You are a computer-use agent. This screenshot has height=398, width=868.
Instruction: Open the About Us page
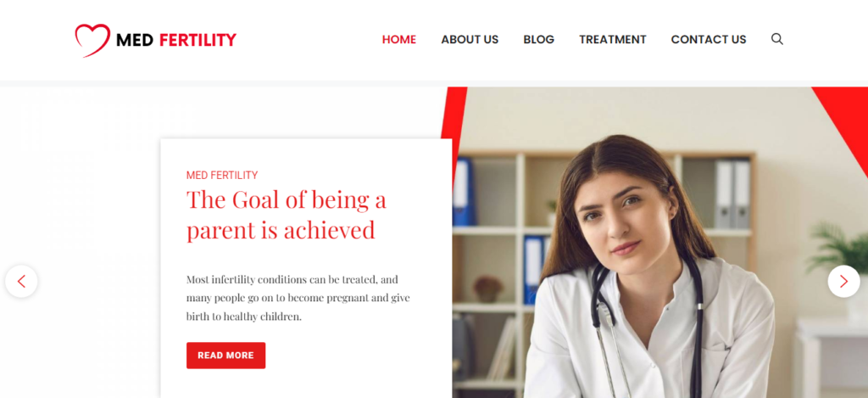[470, 39]
